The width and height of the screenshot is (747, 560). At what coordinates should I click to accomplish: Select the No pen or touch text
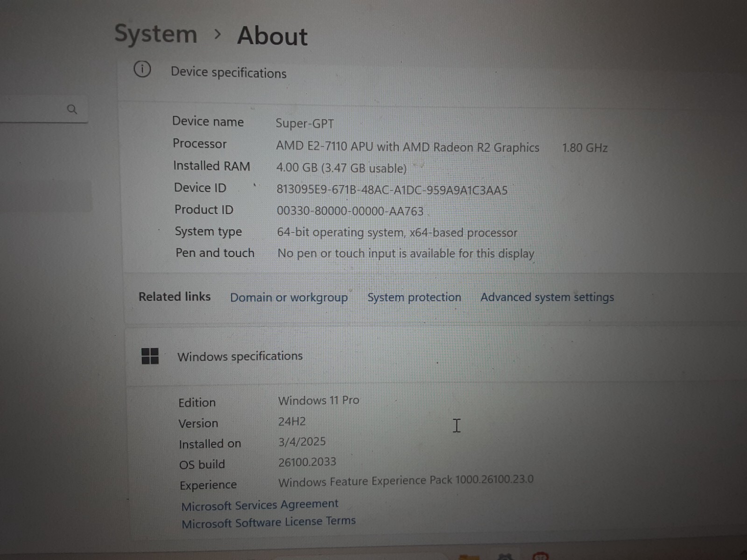[x=406, y=253]
